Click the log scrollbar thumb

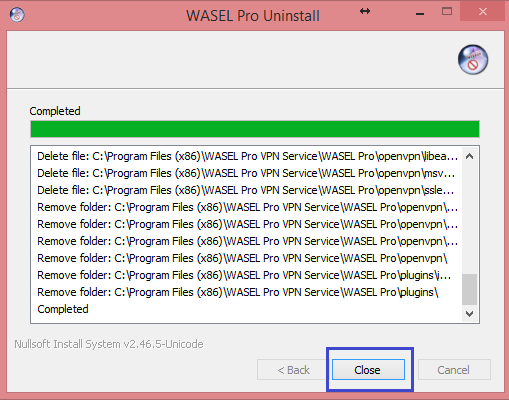click(469, 289)
